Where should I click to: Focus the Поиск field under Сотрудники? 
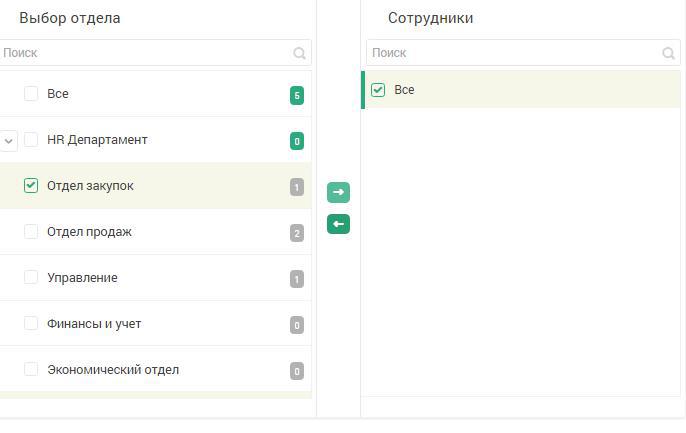523,53
